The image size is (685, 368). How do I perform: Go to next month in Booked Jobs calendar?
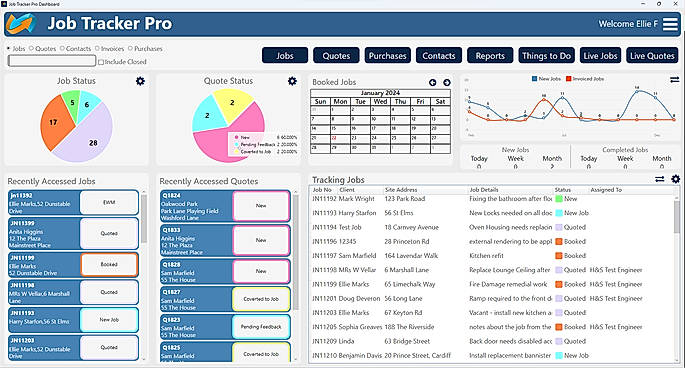tap(447, 82)
